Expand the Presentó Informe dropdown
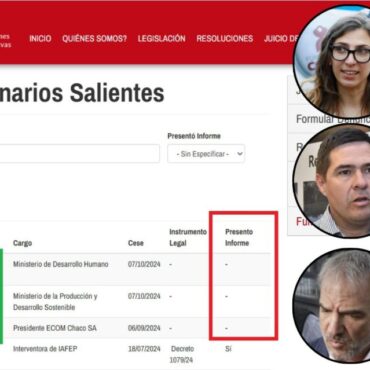 point(206,154)
